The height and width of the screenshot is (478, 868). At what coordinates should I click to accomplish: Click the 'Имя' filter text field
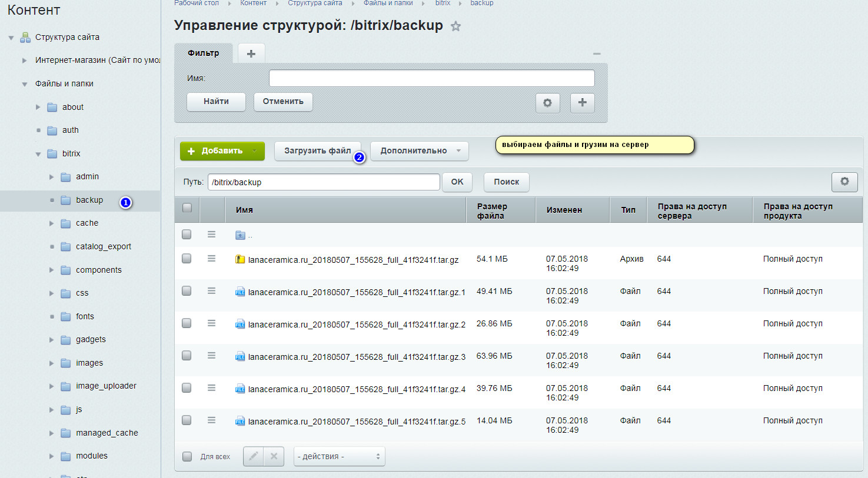tap(431, 78)
